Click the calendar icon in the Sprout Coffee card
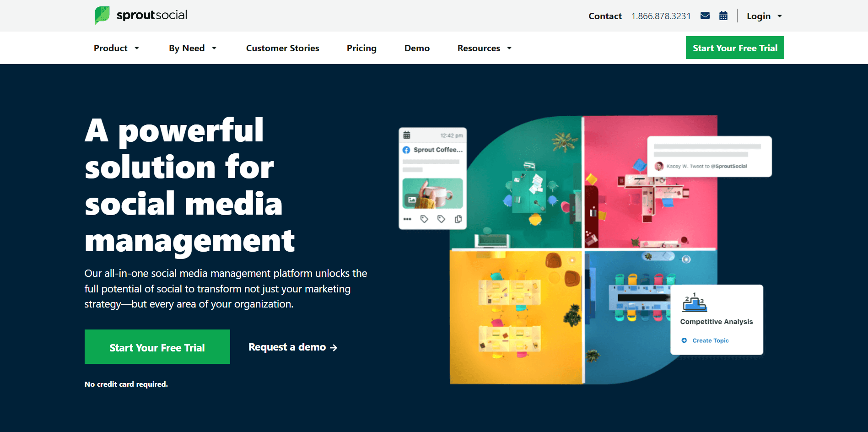This screenshot has width=868, height=432. (407, 135)
